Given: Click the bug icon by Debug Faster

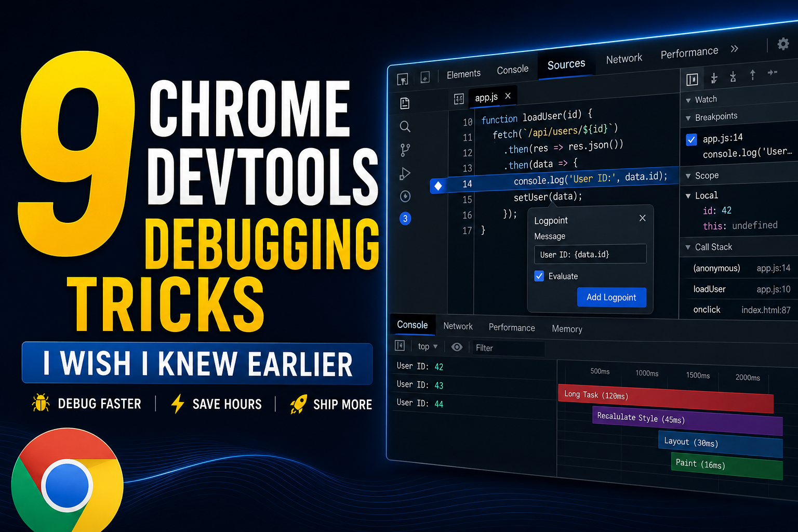Looking at the screenshot, I should click(x=41, y=403).
